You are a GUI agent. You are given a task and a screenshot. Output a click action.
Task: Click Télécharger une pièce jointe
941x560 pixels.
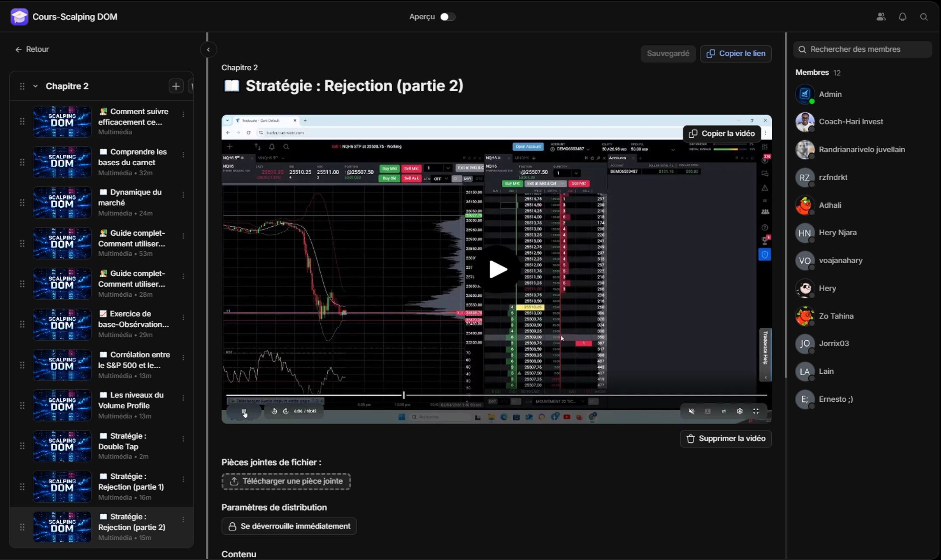[x=286, y=481]
